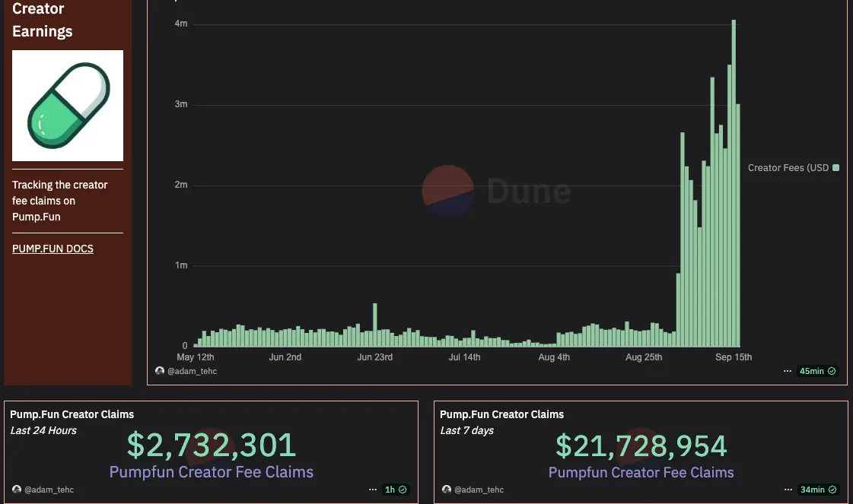The width and height of the screenshot is (853, 504).
Task: Click the Last 24 Hours subtitle
Action: point(43,430)
